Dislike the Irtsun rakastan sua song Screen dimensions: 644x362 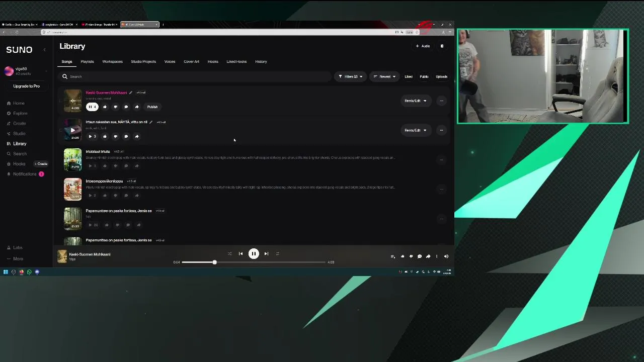tap(115, 136)
